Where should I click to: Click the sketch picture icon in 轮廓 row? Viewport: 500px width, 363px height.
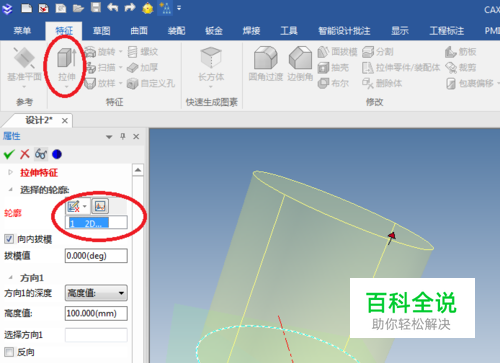pos(100,206)
